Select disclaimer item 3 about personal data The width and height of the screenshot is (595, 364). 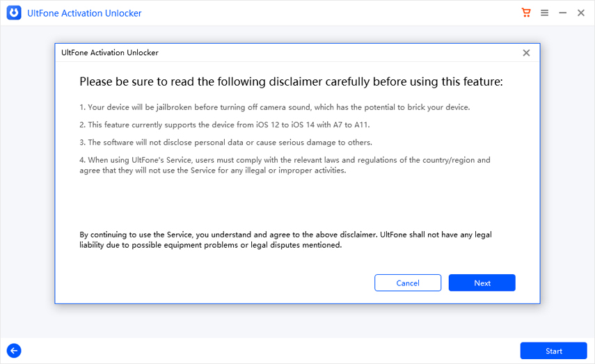point(226,142)
